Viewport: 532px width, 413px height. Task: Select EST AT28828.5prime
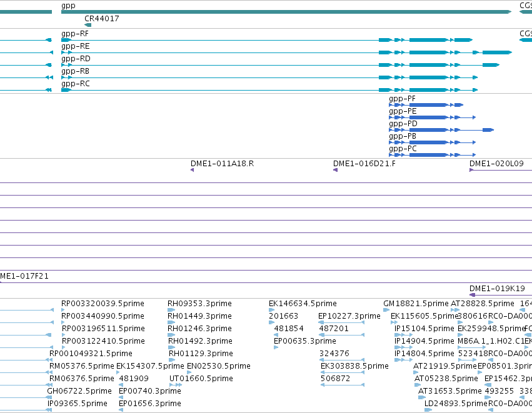coord(483,304)
